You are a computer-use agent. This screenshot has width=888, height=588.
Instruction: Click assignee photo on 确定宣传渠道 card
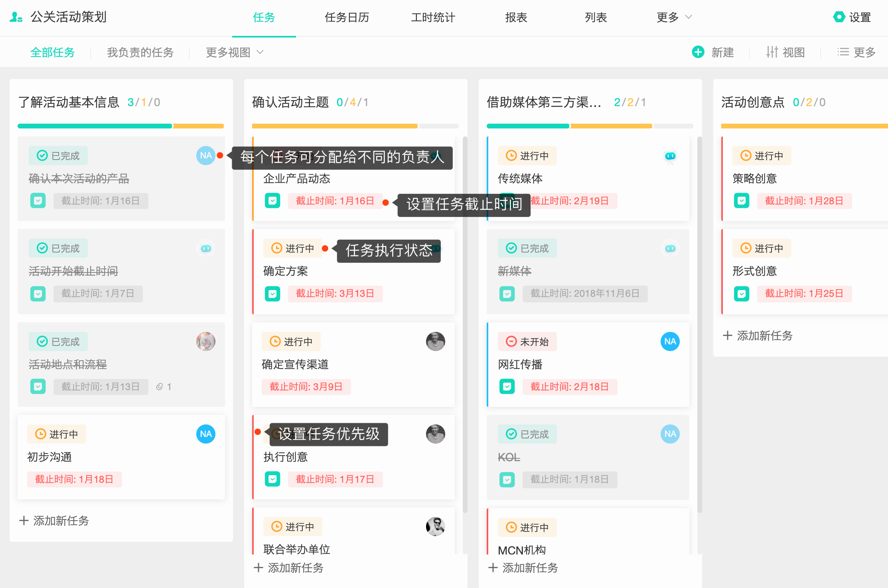[435, 341]
